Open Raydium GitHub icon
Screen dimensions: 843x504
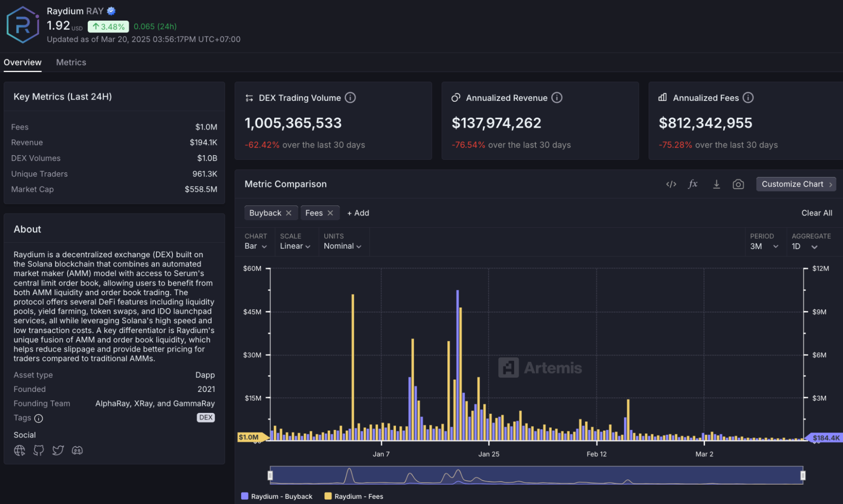coord(39,450)
